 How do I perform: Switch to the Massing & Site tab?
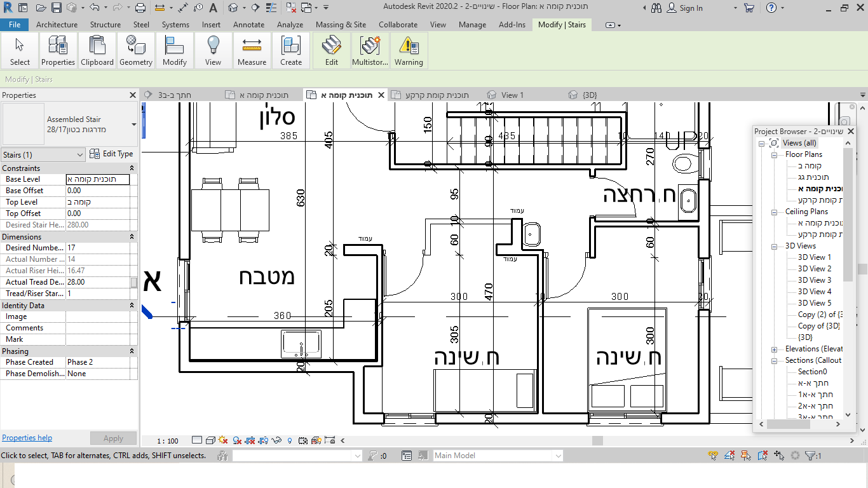click(x=341, y=25)
